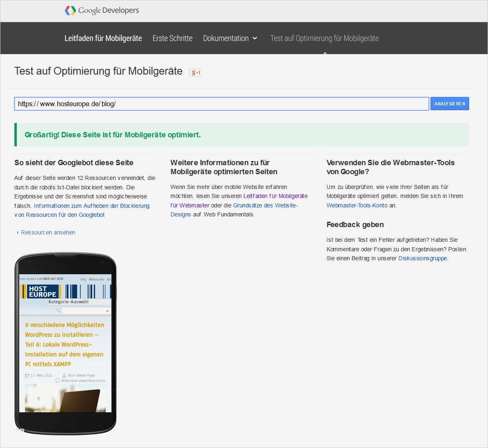488x448 pixels.
Task: Click the phone screenshot preview
Action: [66, 343]
